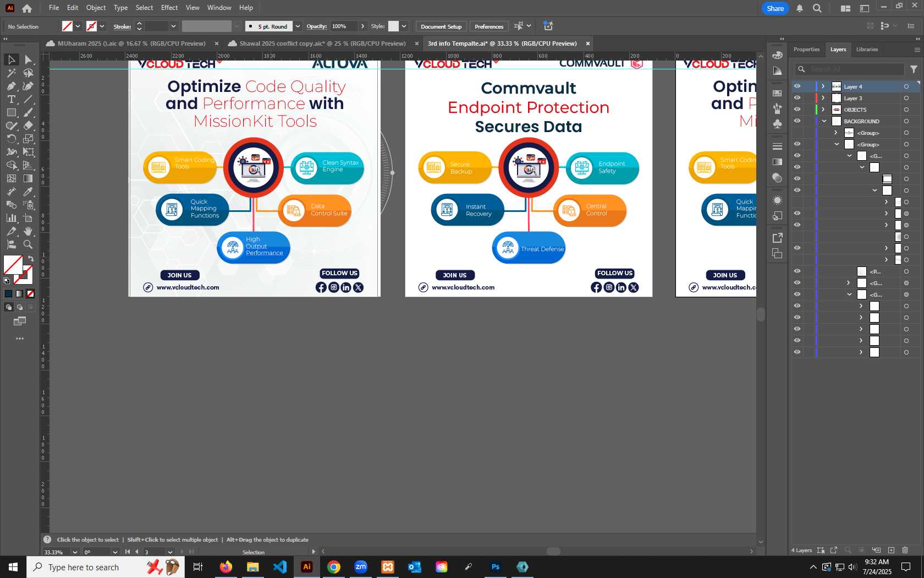Select the Artboard tool
924x578 pixels.
[x=28, y=218]
